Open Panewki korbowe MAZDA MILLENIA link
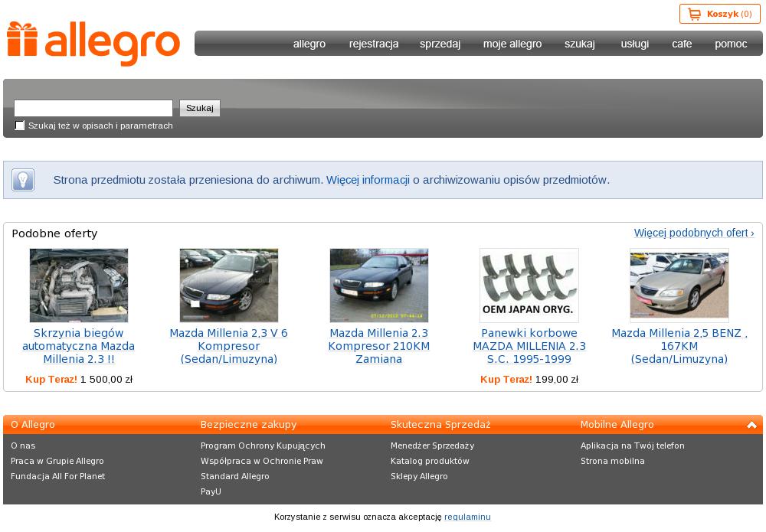This screenshot has width=766, height=532. (529, 346)
